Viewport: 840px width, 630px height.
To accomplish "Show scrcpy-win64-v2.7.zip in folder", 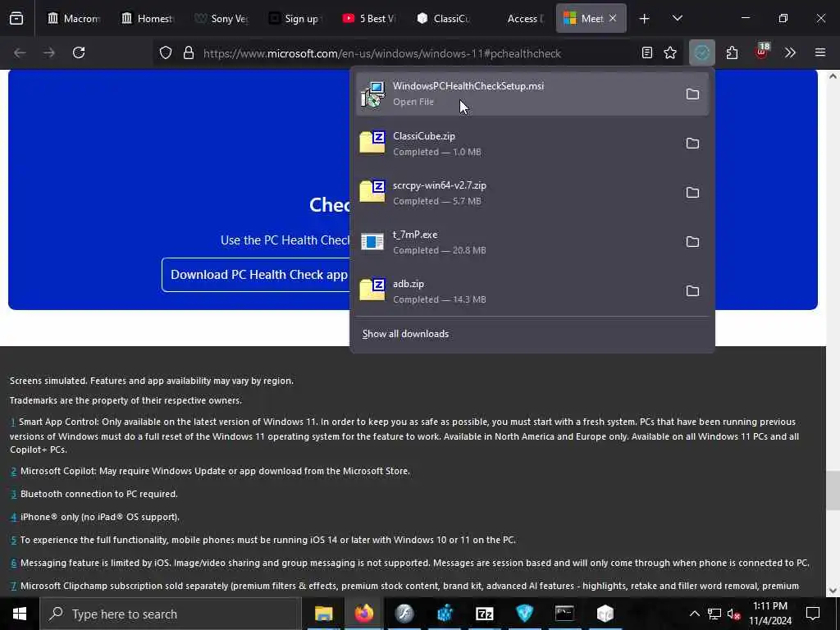I will [692, 192].
